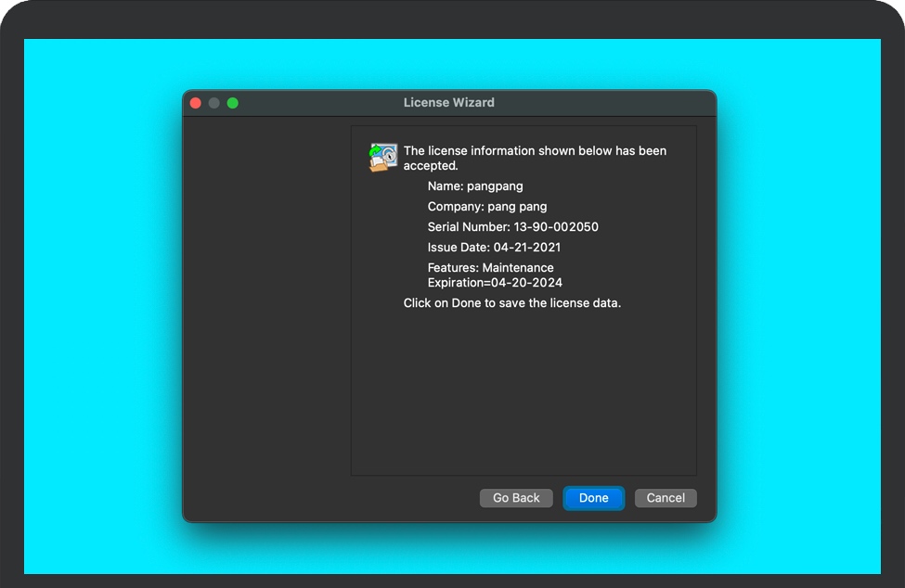Image resolution: width=905 pixels, height=588 pixels.
Task: Close the License Wizard window
Action: click(196, 103)
